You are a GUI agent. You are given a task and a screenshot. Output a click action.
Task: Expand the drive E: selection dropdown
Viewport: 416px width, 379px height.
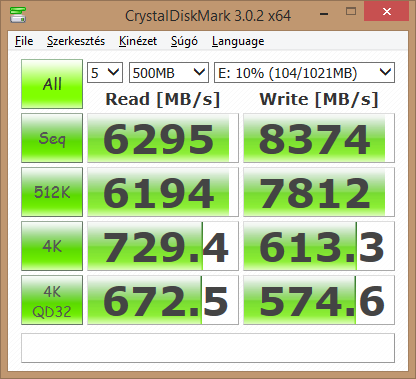pos(304,72)
